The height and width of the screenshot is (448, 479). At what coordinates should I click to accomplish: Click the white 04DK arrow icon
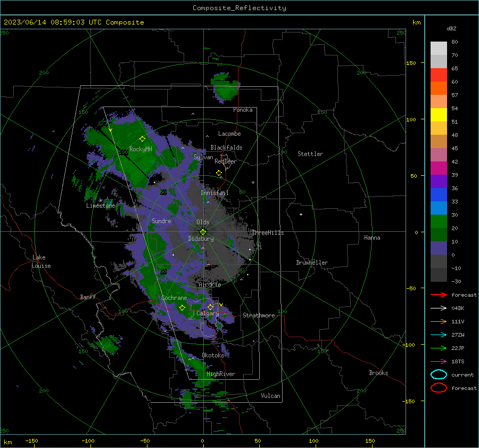(439, 308)
